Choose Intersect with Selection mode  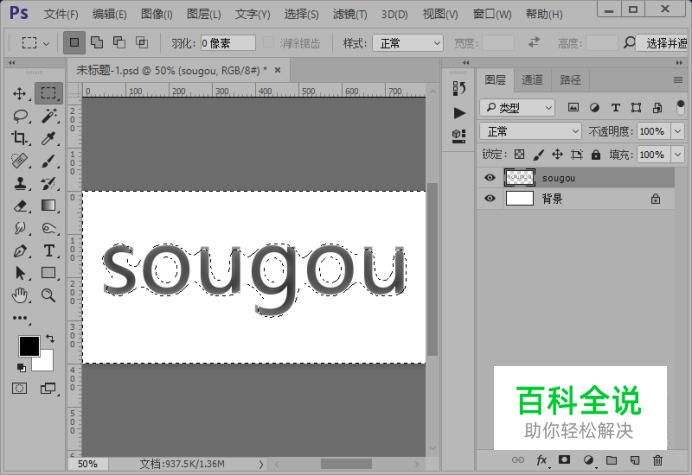coord(142,42)
